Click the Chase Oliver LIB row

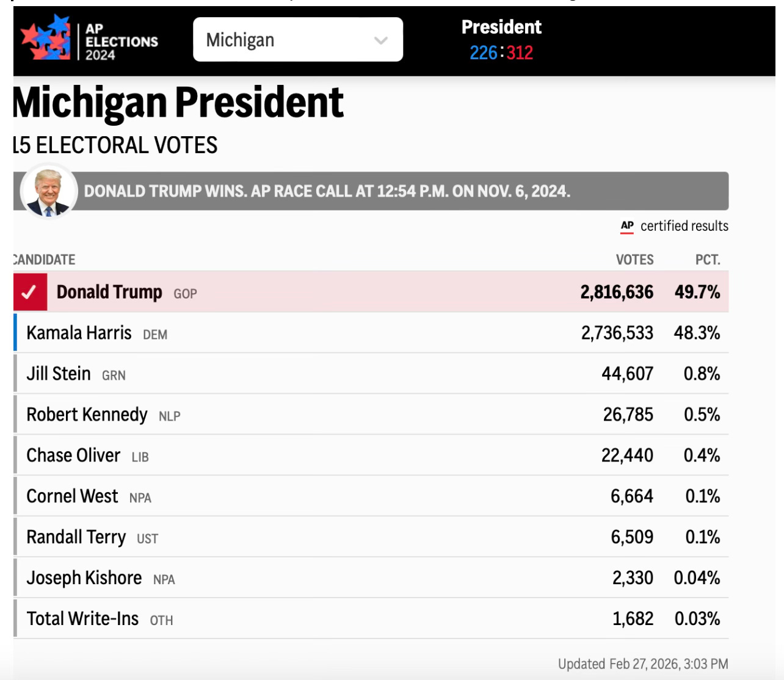371,455
